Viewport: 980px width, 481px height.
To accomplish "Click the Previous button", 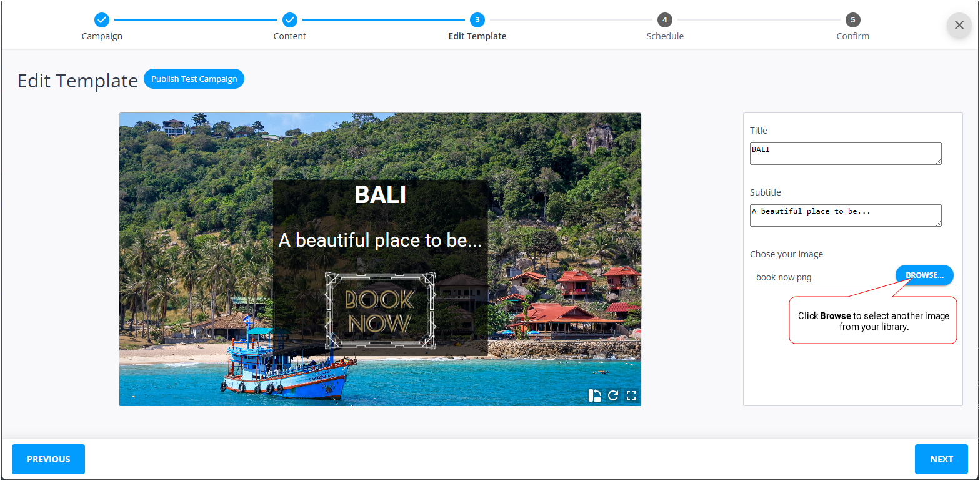I will coord(48,459).
